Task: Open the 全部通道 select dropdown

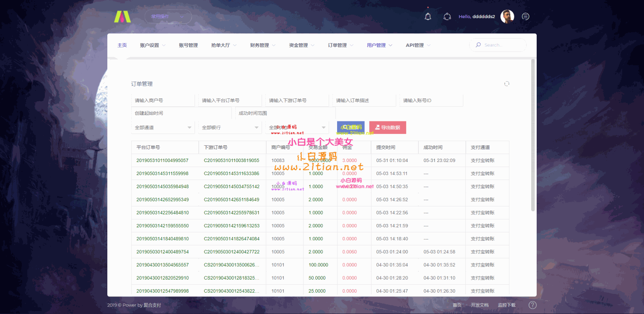Action: point(163,127)
